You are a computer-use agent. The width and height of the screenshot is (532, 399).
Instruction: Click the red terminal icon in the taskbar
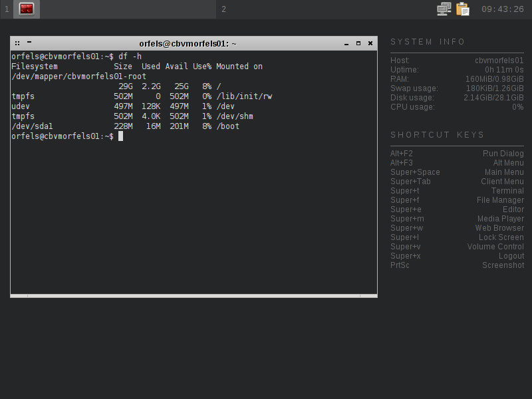click(x=27, y=9)
